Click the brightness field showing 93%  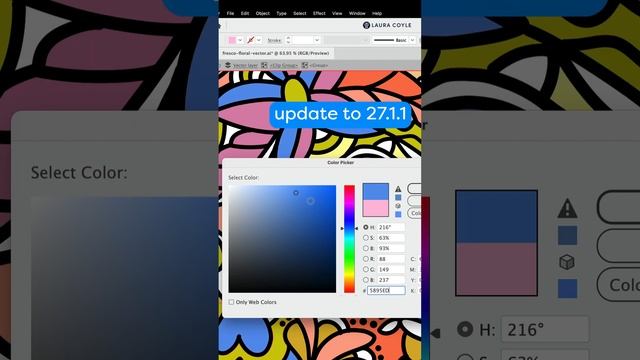391,248
